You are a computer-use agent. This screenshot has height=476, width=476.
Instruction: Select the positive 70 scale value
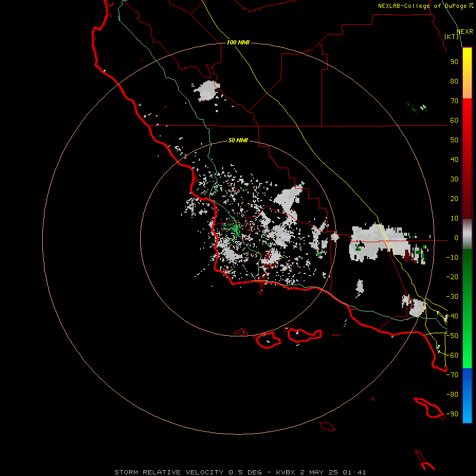click(x=454, y=101)
